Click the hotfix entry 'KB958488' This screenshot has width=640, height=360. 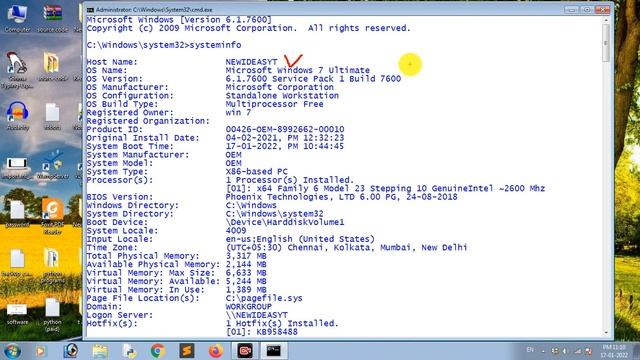pos(277,332)
